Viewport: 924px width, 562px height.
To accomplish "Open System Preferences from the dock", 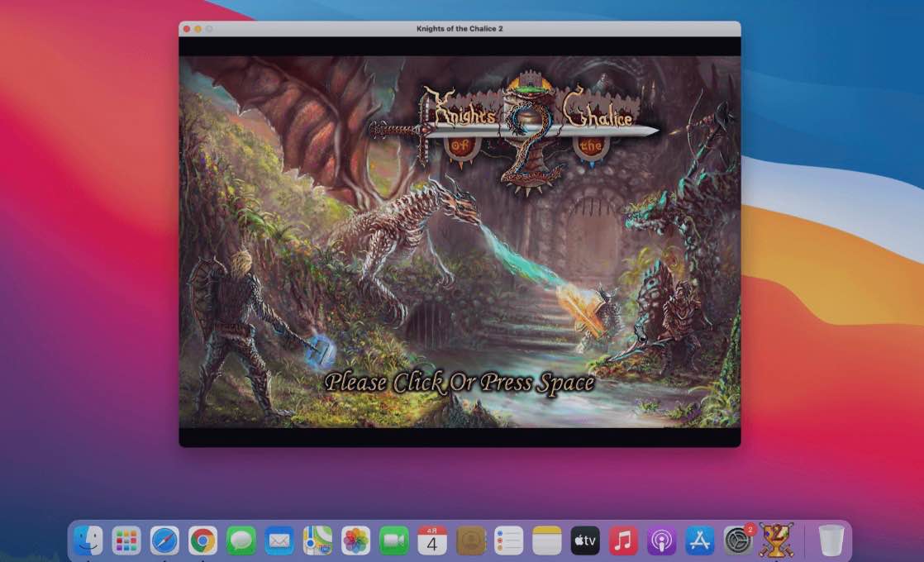I will [x=738, y=541].
